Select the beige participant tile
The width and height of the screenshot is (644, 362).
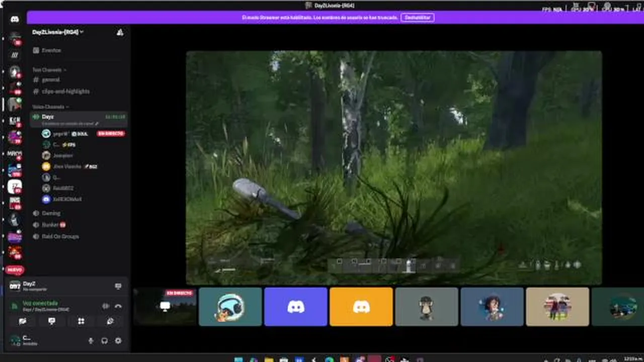[557, 307]
